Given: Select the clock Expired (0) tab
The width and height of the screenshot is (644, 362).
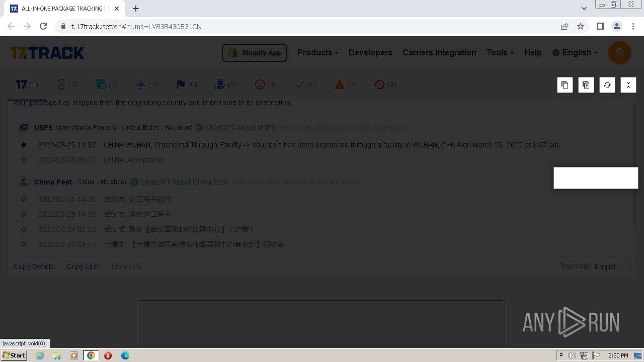Looking at the screenshot, I should tap(385, 85).
